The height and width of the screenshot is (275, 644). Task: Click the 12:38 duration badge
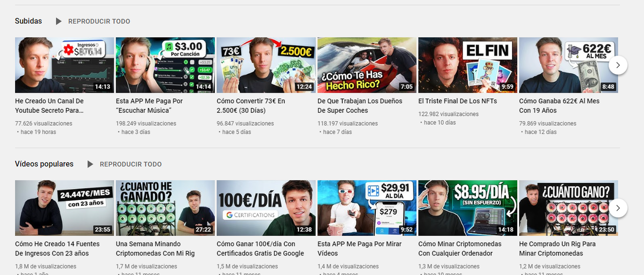pyautogui.click(x=304, y=230)
